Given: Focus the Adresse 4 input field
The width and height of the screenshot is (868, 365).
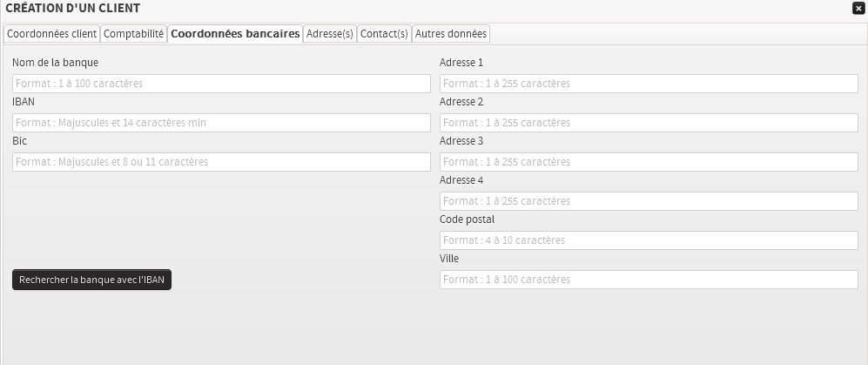Looking at the screenshot, I should tap(649, 201).
